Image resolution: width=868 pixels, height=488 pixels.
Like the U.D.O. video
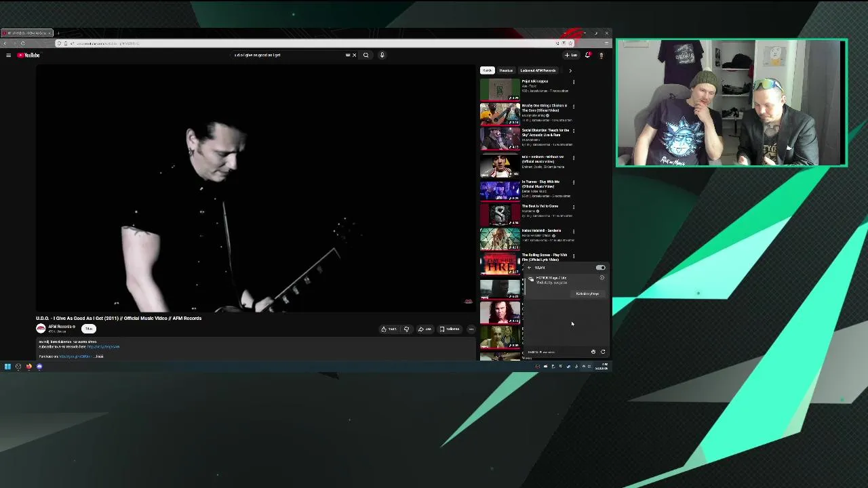(389, 329)
